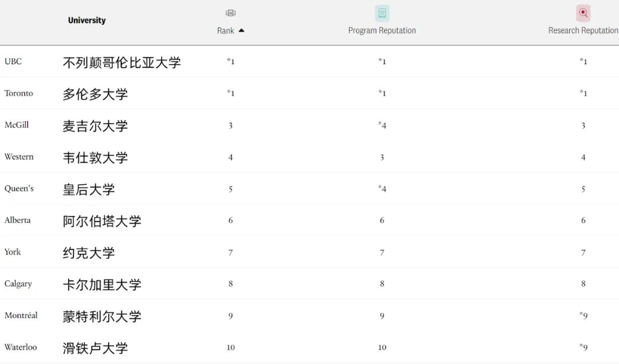The image size is (619, 364).
Task: Open the Alberta university entry
Action: [x=17, y=220]
